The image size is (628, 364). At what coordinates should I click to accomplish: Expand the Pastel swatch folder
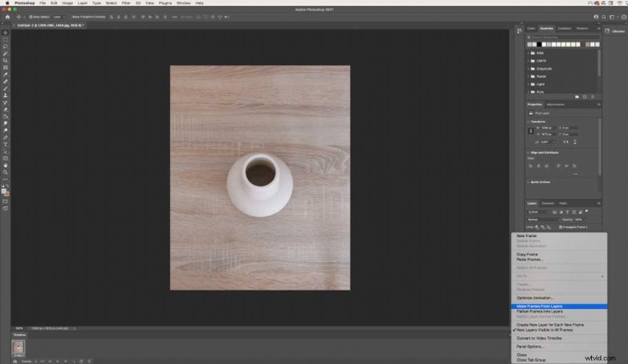point(528,76)
